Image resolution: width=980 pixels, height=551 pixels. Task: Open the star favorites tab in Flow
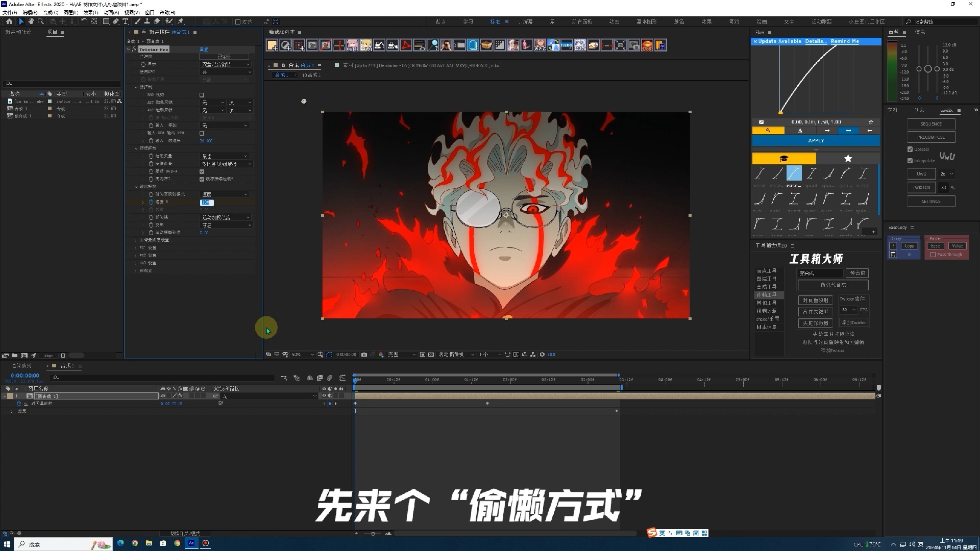coord(848,158)
